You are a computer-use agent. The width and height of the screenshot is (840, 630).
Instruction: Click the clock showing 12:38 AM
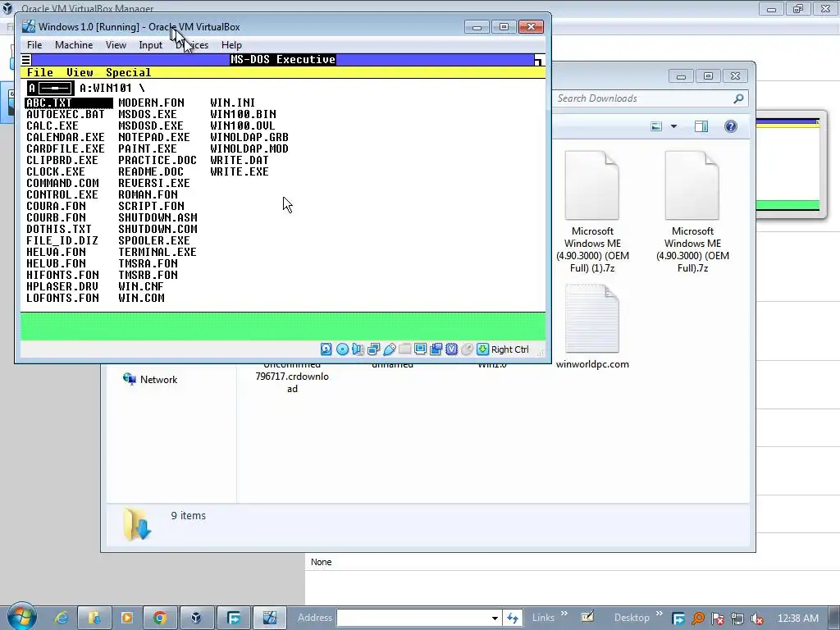tap(797, 619)
